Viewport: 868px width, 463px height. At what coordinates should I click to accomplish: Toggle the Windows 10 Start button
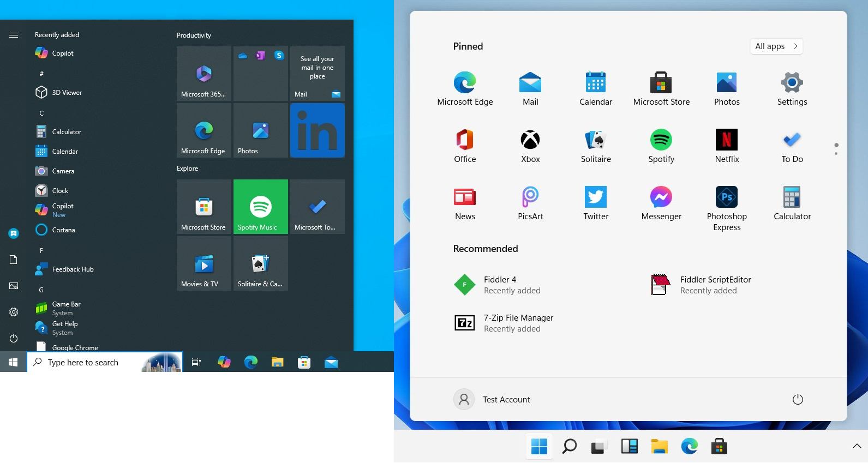click(x=13, y=362)
